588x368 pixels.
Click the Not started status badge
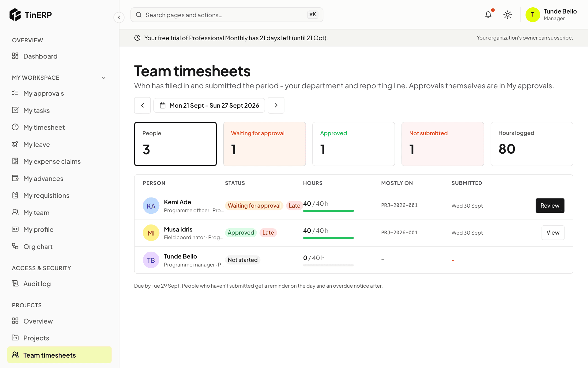pyautogui.click(x=243, y=260)
